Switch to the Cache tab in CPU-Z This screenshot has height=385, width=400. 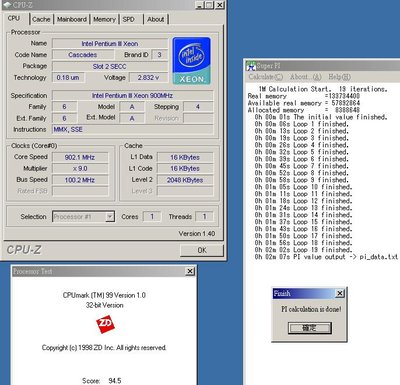pyautogui.click(x=41, y=20)
